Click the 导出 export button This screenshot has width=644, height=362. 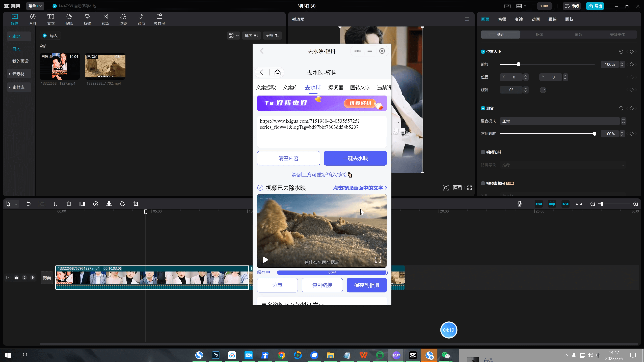pyautogui.click(x=595, y=6)
